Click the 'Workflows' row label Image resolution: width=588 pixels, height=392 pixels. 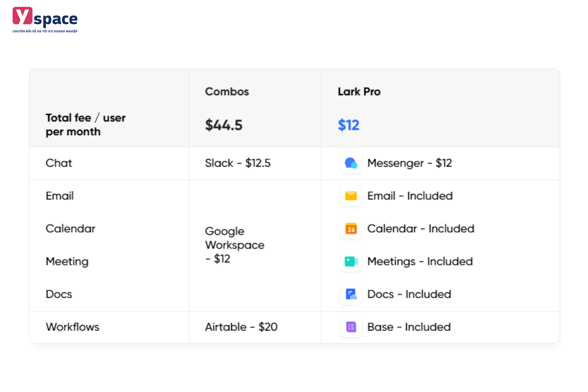[x=73, y=327]
